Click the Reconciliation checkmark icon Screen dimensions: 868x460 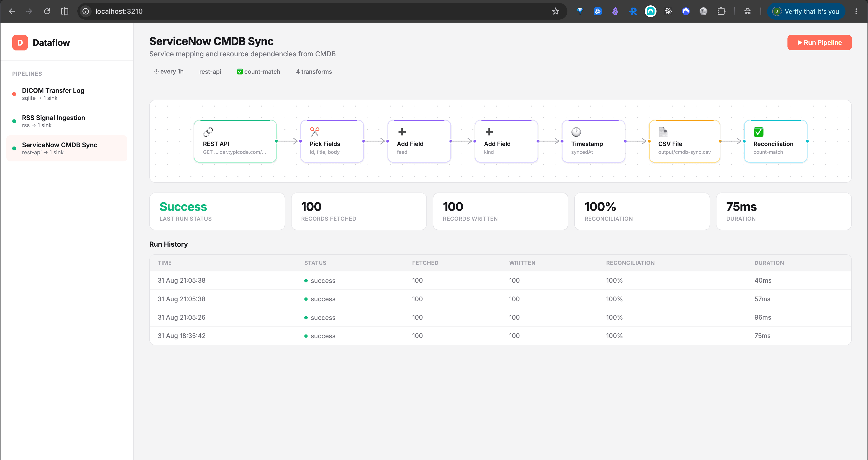[759, 132]
